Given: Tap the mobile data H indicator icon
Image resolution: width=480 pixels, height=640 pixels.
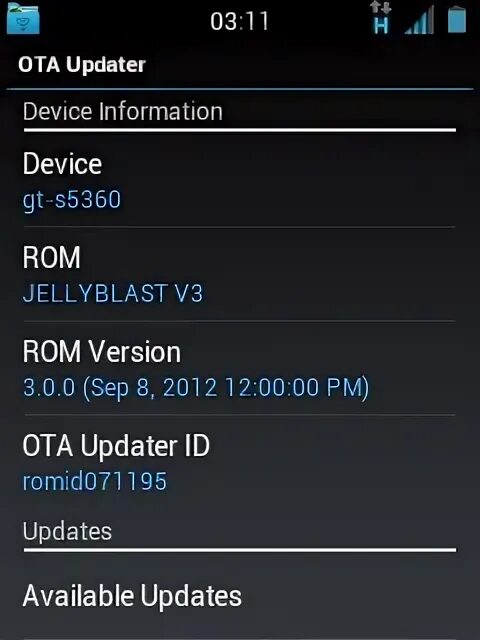Looking at the screenshot, I should [x=381, y=26].
